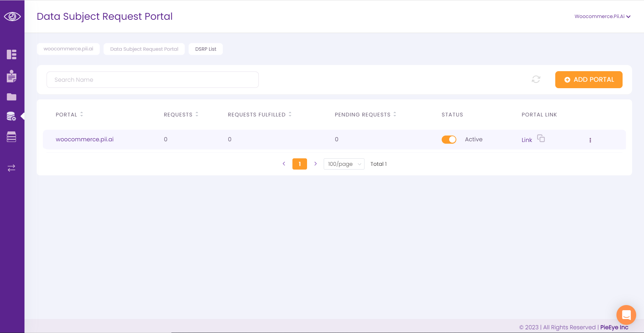The width and height of the screenshot is (644, 333).
Task: Open woocommerce.pii.ai portal name link
Action: coord(85,139)
